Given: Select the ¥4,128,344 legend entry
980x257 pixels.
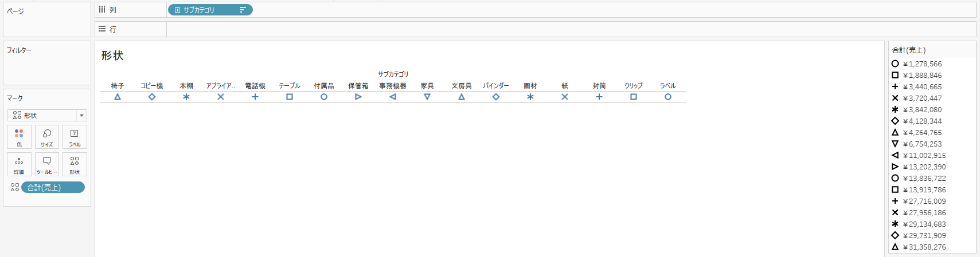Looking at the screenshot, I should (x=922, y=121).
